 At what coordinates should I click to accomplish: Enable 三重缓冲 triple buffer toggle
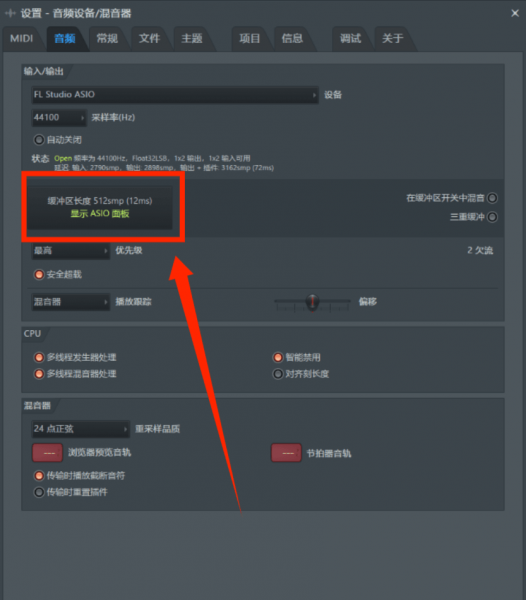[x=492, y=217]
